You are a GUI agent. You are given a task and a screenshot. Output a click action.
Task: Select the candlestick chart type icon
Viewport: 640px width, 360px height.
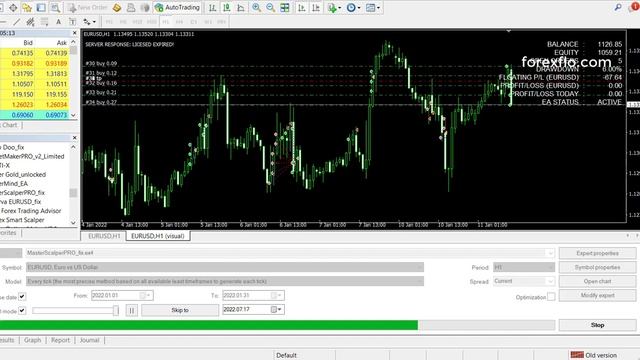point(227,7)
